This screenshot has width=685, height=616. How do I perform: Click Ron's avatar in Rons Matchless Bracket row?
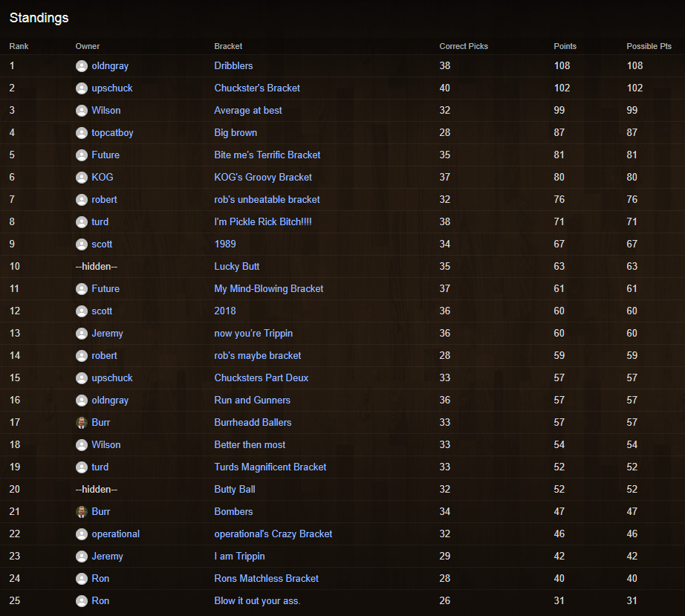pyautogui.click(x=82, y=578)
